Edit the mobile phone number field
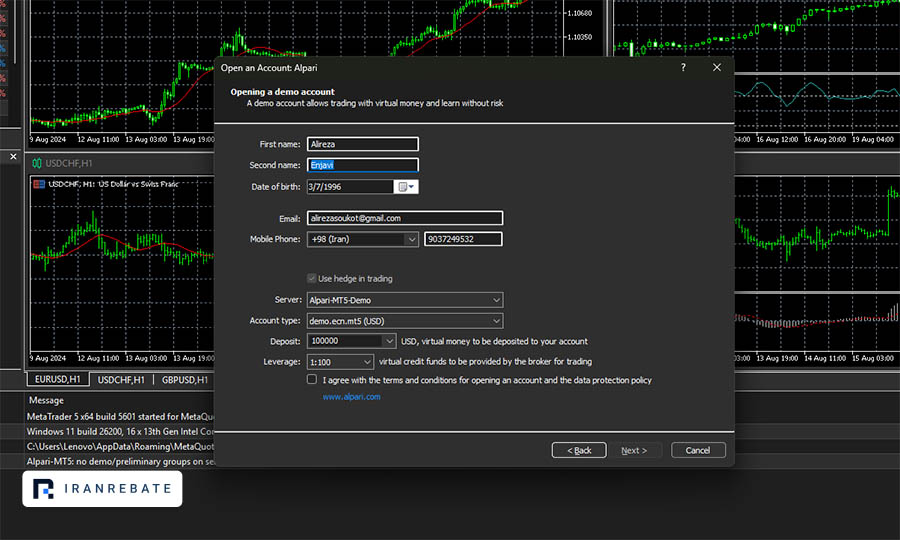The width and height of the screenshot is (900, 540). (x=463, y=239)
